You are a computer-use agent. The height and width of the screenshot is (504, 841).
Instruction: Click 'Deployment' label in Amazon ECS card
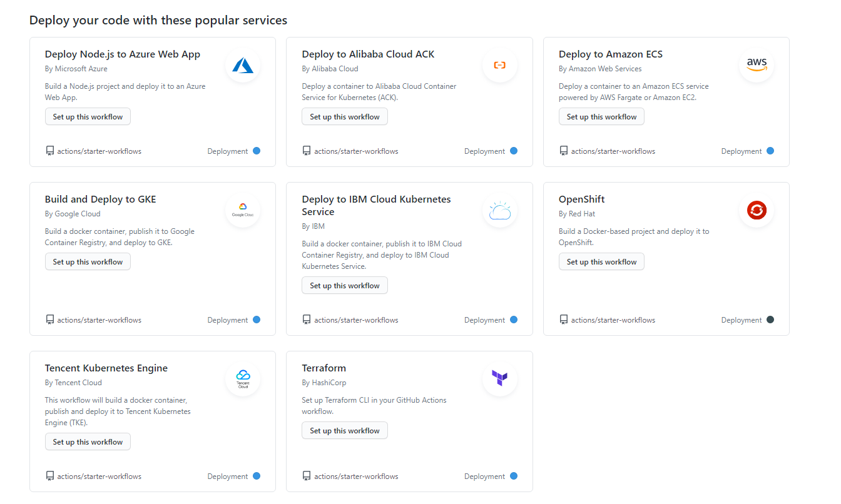[x=742, y=151]
